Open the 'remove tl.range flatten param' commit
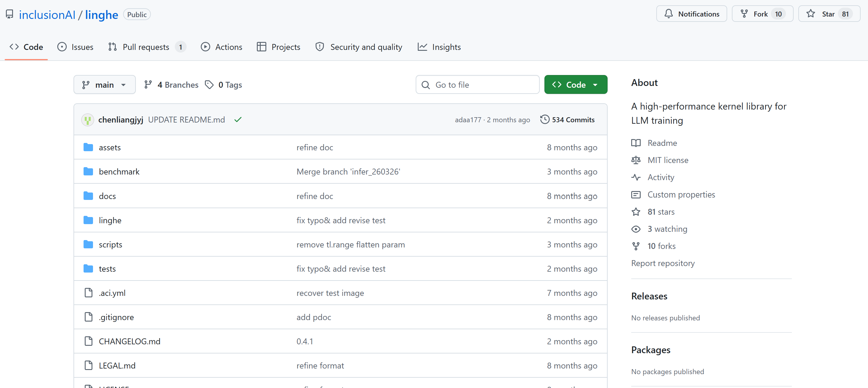This screenshot has height=388, width=868. pyautogui.click(x=350, y=244)
